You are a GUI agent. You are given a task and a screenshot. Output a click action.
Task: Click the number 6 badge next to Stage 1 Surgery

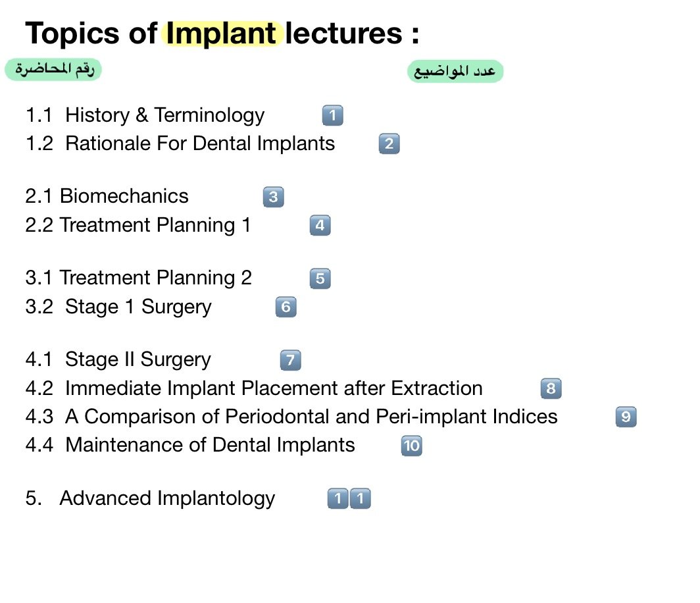(x=286, y=307)
